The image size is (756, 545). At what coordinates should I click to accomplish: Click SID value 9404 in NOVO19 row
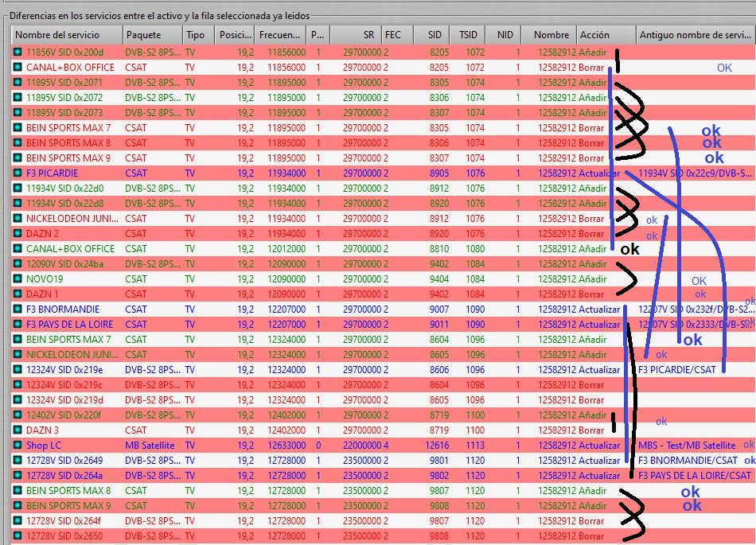point(439,279)
